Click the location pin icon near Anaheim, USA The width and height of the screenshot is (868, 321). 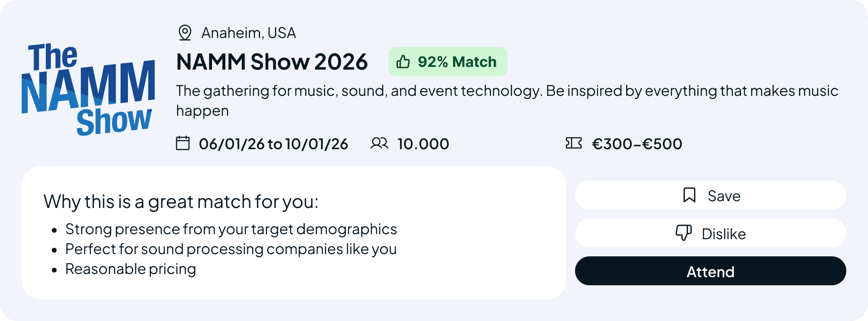click(185, 33)
